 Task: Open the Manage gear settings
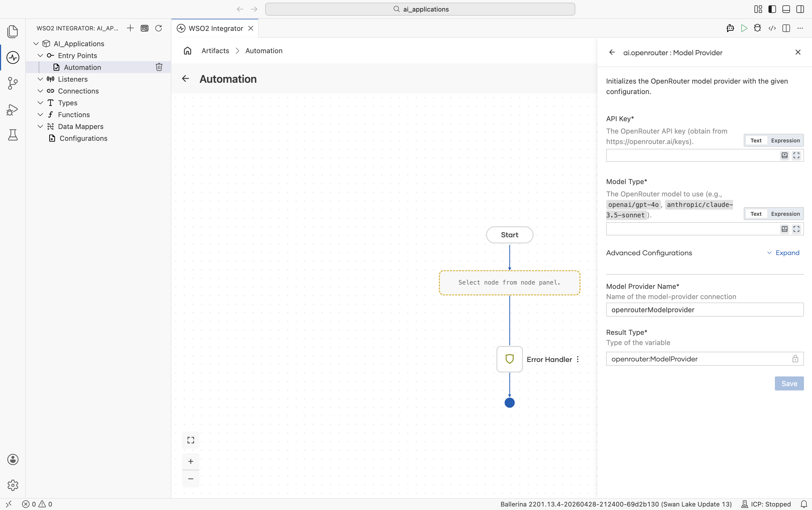13,485
